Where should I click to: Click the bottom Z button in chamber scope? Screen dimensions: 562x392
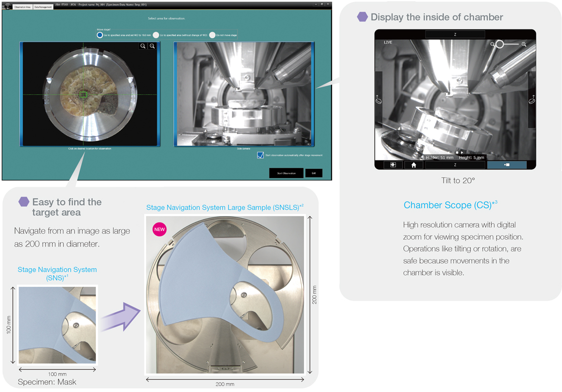click(455, 165)
